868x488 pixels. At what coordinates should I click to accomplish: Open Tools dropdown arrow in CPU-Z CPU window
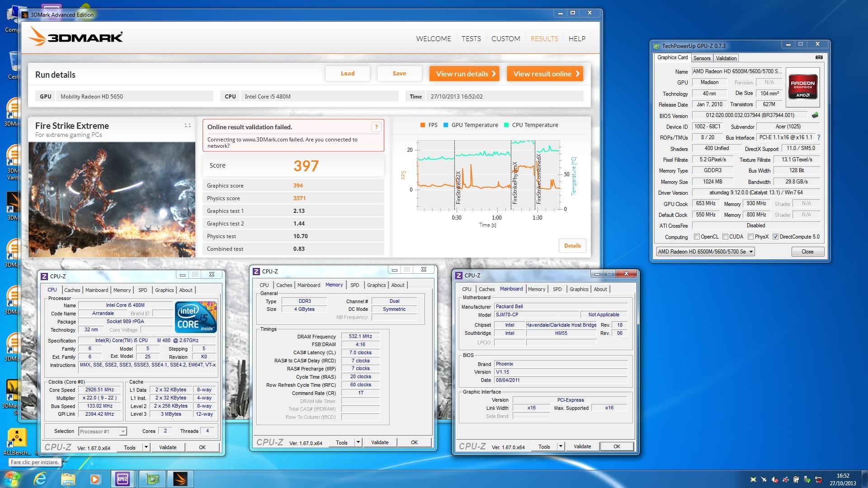pyautogui.click(x=146, y=447)
